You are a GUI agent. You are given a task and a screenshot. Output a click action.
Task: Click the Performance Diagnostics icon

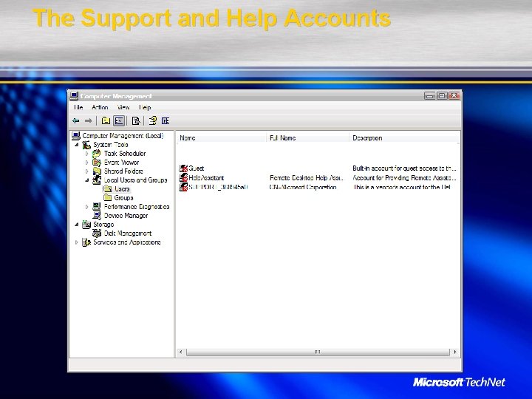(97, 206)
